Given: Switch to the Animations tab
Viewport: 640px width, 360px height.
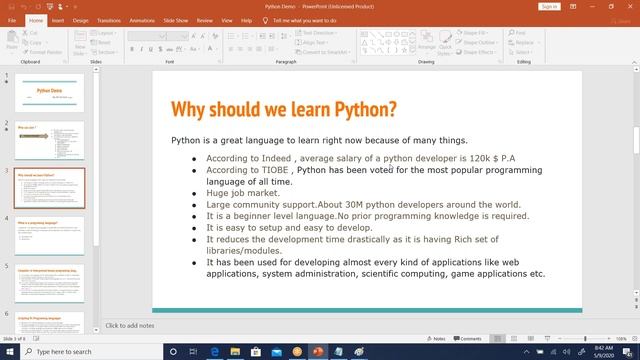Looking at the screenshot, I should point(142,20).
